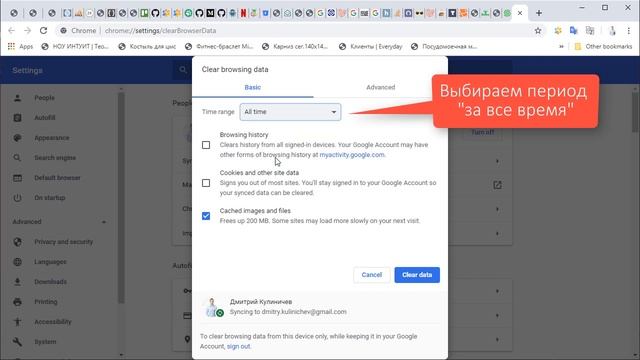This screenshot has width=640, height=360.
Task: Open the Клиенты | Everyday bookmark
Action: [x=371, y=47]
